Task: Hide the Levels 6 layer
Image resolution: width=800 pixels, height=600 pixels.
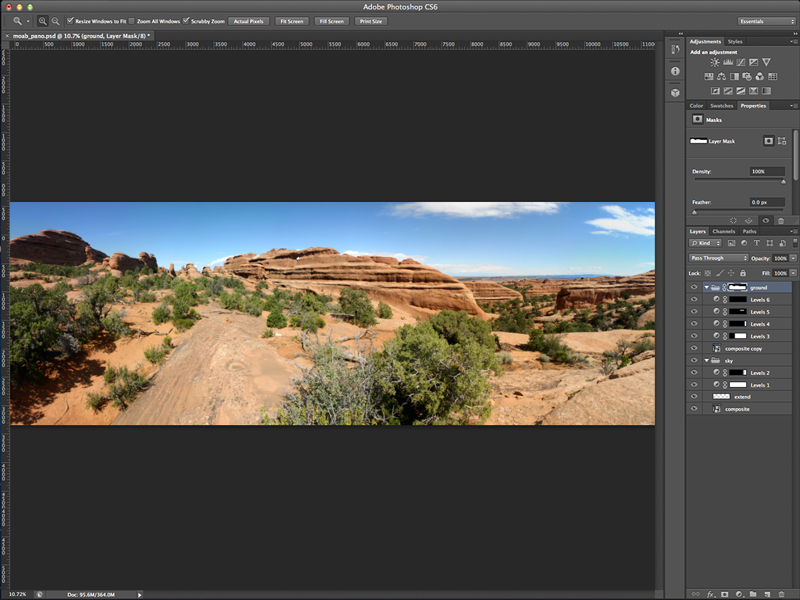Action: pos(694,299)
